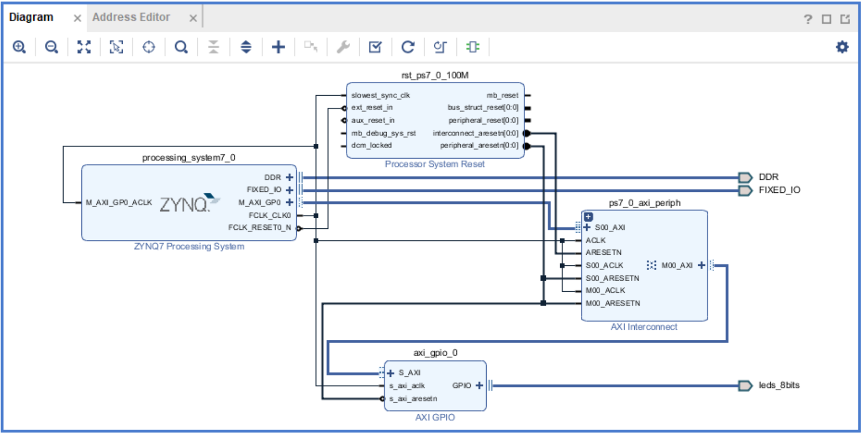Click the help question mark icon
868x436 pixels.
tap(808, 20)
